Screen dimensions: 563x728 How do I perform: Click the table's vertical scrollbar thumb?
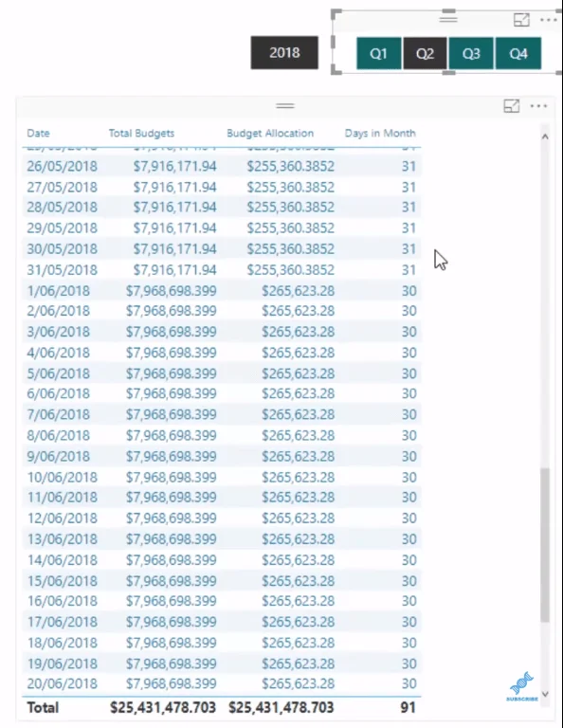coord(545,545)
